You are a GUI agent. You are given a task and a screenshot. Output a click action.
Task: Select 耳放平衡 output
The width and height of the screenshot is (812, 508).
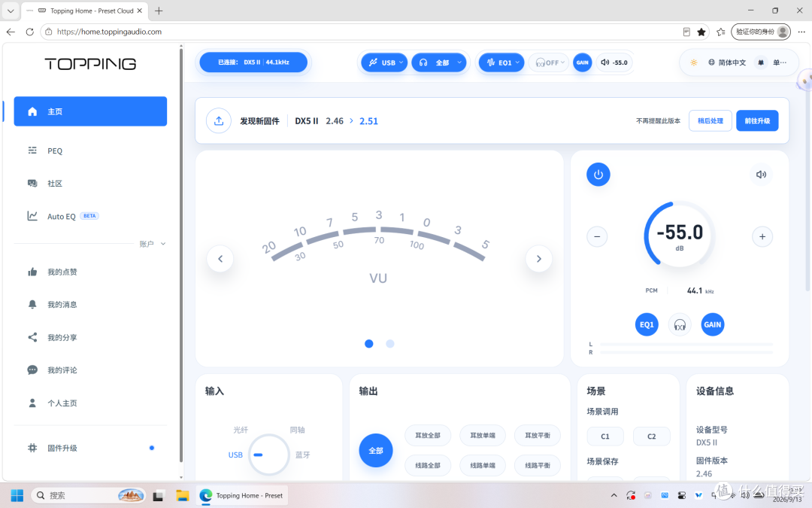pyautogui.click(x=538, y=436)
